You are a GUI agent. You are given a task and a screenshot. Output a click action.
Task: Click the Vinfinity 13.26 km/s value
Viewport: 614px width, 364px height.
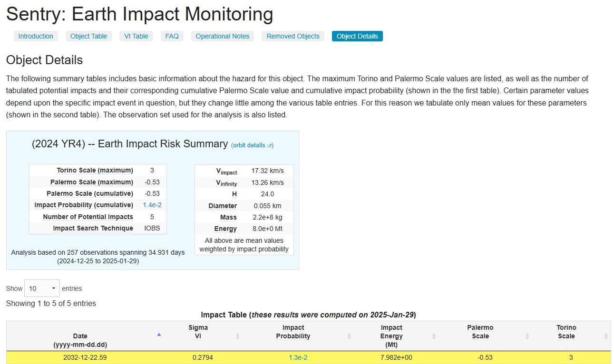tap(268, 182)
